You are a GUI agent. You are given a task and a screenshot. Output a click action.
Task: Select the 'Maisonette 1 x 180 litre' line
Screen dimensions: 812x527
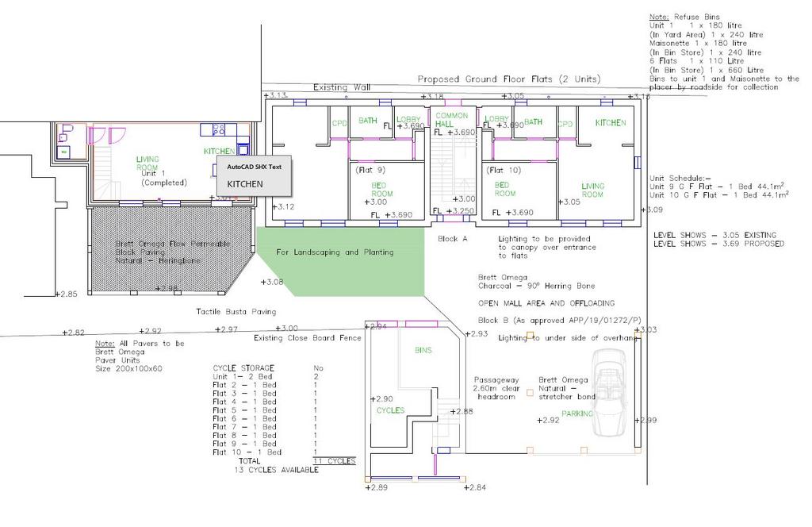coord(698,43)
